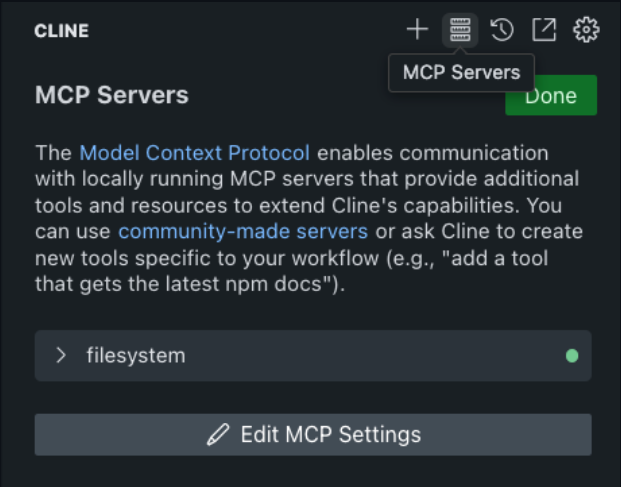This screenshot has width=621, height=487.
Task: Click the MCP Servers tooltip popup
Action: pyautogui.click(x=461, y=72)
